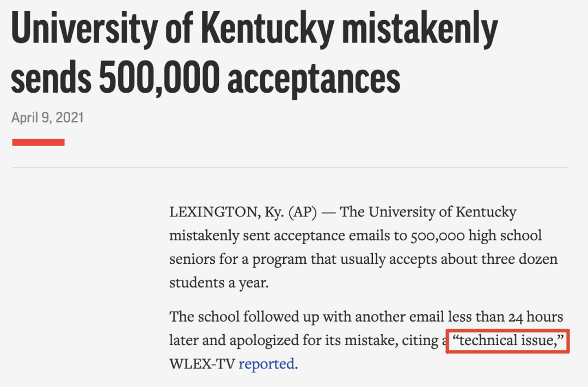The height and width of the screenshot is (387, 588).
Task: Click the red accent bar under the date
Action: [38, 142]
